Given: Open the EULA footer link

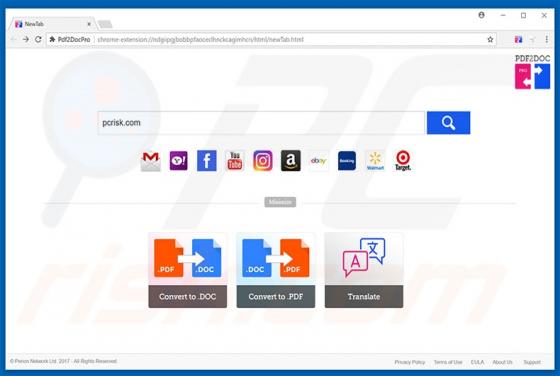Looking at the screenshot, I should coord(477,362).
